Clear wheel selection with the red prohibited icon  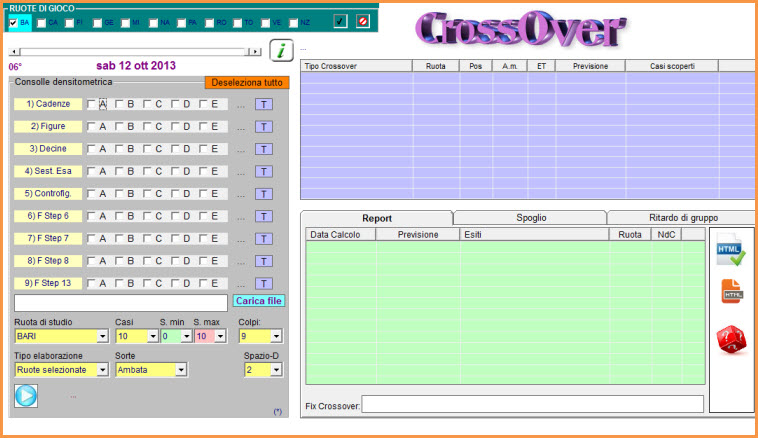click(363, 21)
